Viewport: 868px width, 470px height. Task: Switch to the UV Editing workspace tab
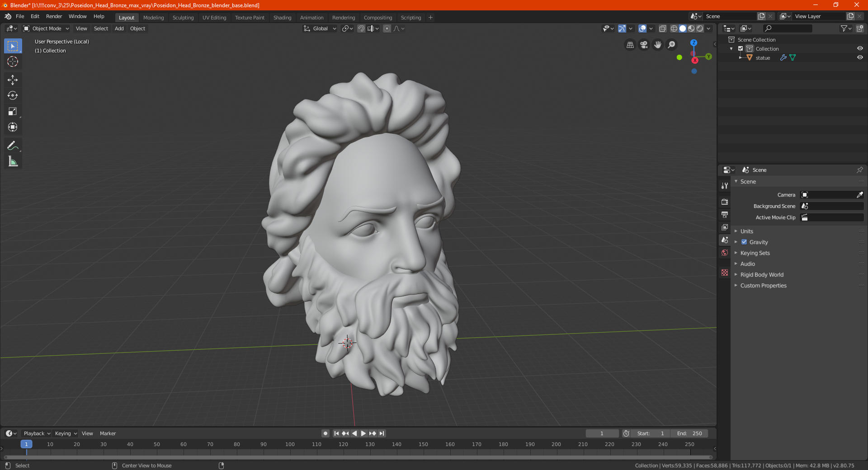pyautogui.click(x=214, y=18)
